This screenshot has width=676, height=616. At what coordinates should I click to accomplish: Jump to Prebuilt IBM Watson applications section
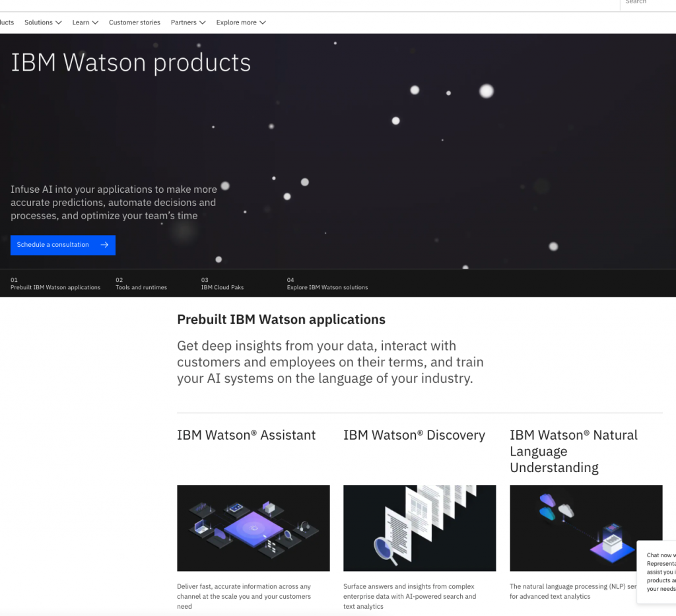coord(55,284)
